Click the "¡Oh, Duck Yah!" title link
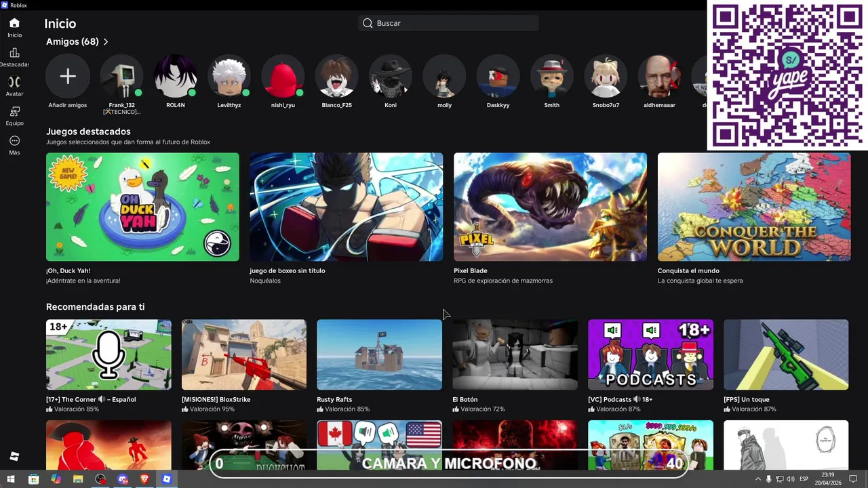This screenshot has height=488, width=868. point(68,270)
